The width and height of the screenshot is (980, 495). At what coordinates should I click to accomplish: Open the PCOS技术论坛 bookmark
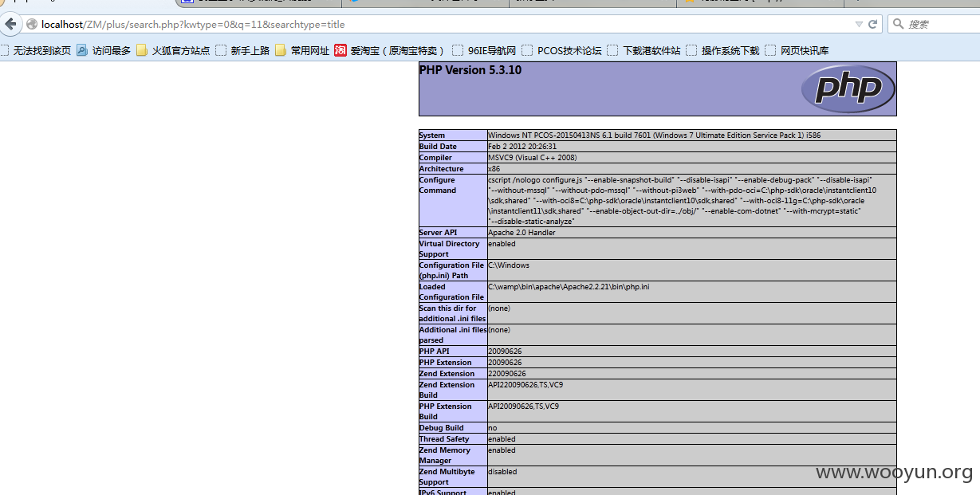point(561,50)
